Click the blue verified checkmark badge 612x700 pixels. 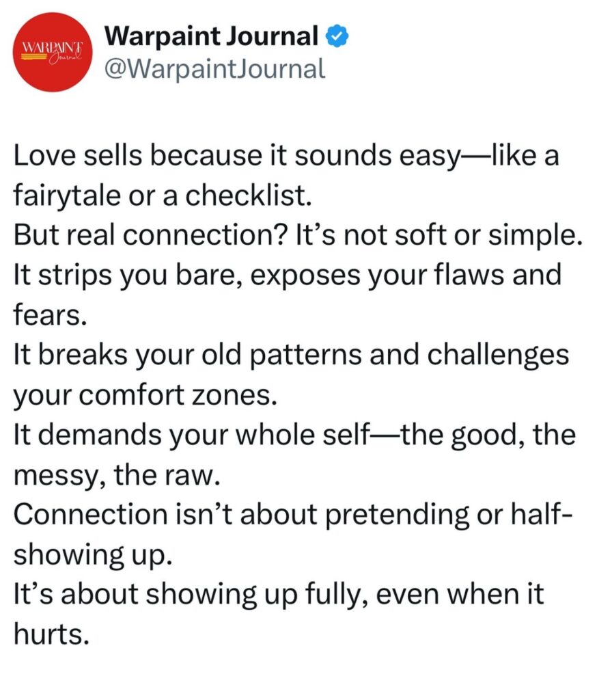click(337, 37)
